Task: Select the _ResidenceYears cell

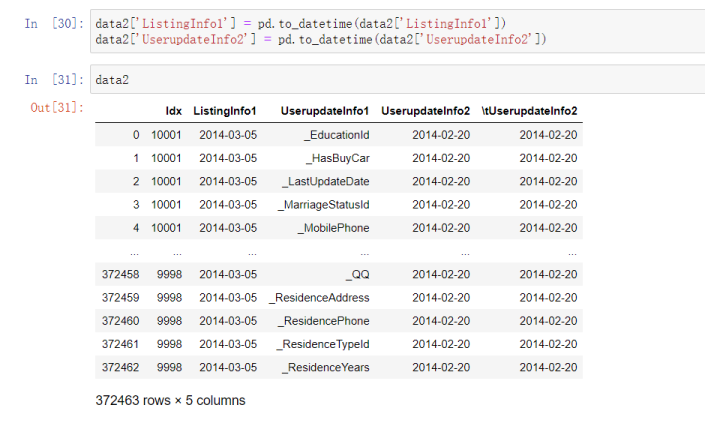Action: [326, 368]
